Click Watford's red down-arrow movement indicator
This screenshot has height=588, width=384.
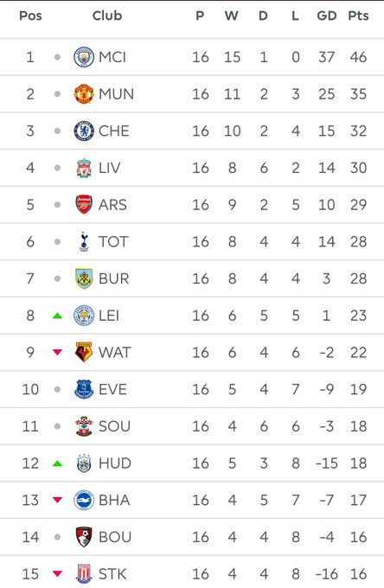(57, 352)
